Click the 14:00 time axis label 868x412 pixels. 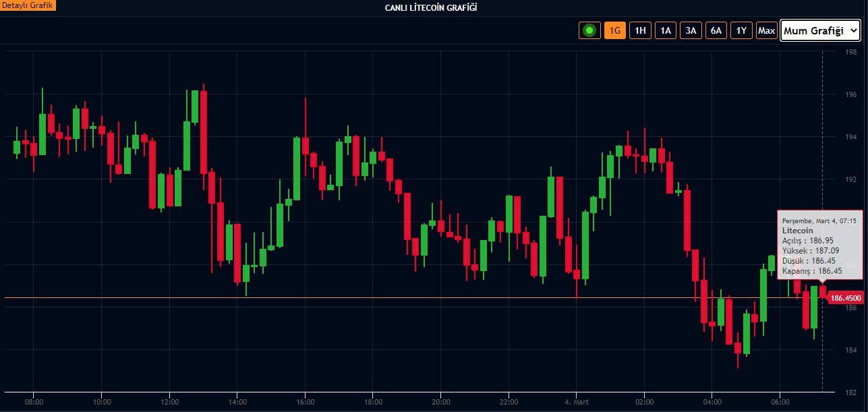(x=237, y=401)
